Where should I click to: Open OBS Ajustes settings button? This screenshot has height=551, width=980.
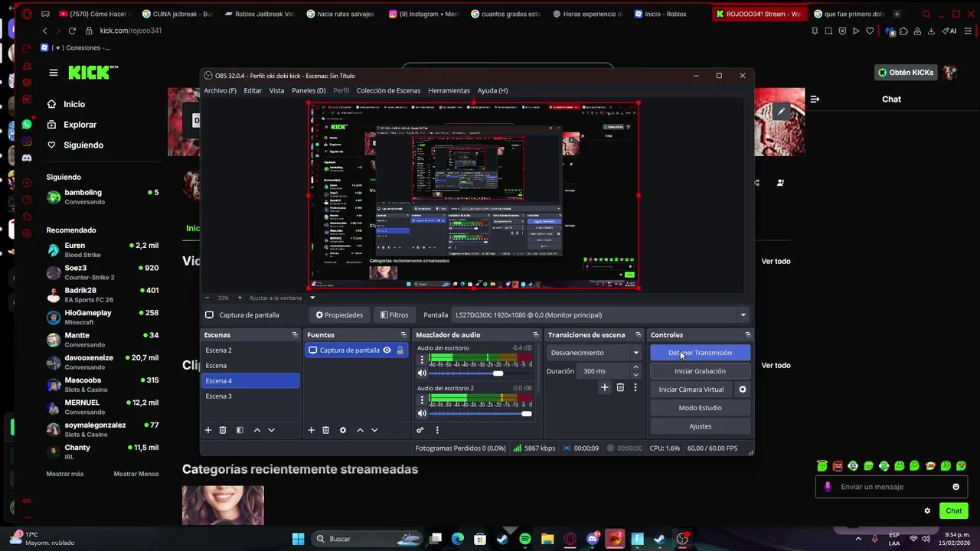(700, 426)
